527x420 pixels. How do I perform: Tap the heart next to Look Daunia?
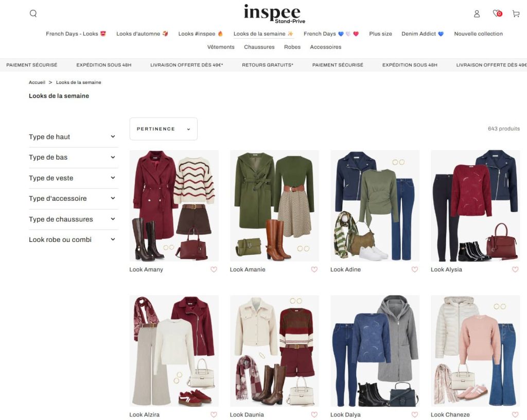pos(314,415)
